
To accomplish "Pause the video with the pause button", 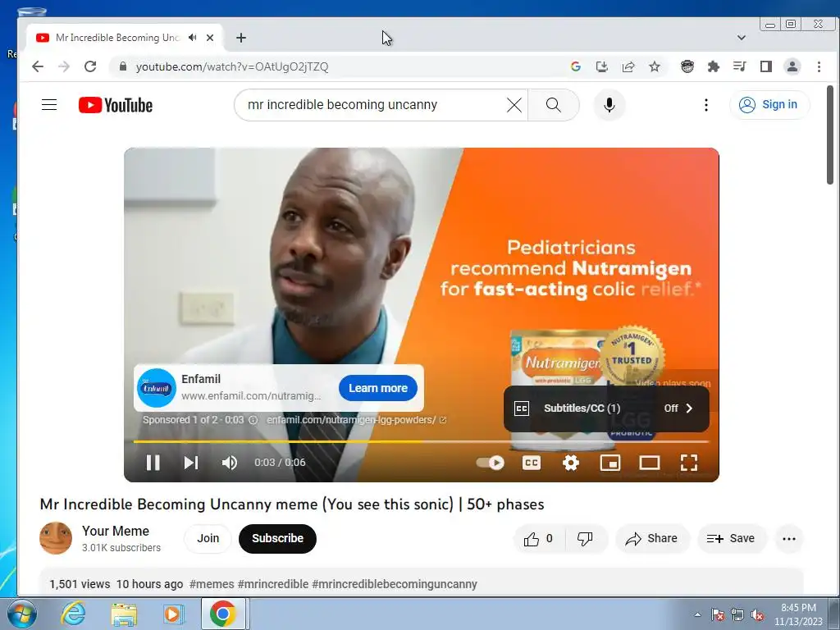I will [153, 463].
